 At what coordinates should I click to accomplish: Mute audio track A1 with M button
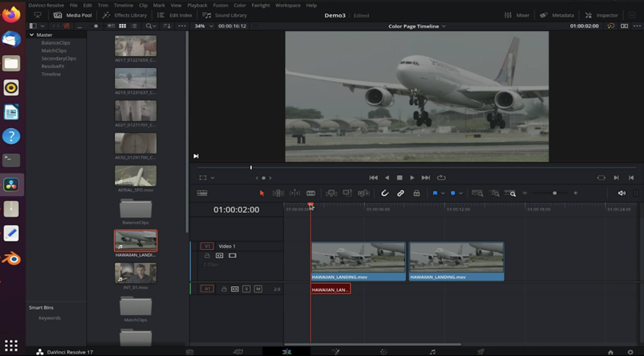click(x=258, y=289)
